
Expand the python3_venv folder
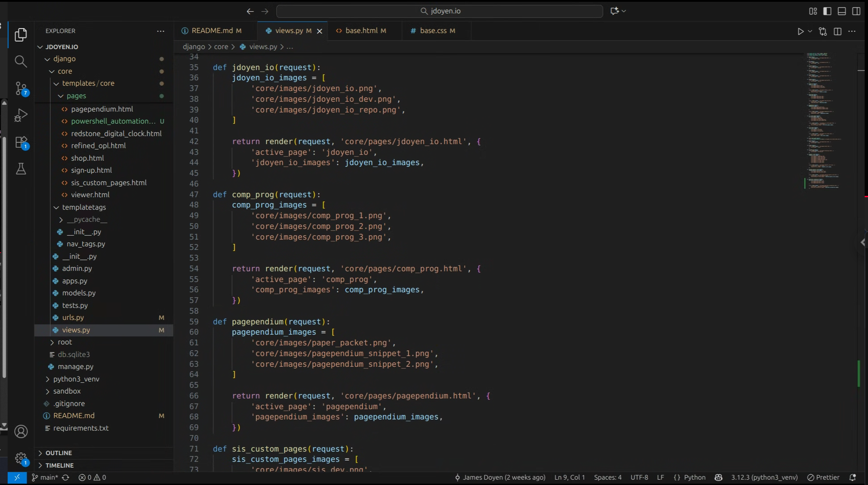point(76,379)
